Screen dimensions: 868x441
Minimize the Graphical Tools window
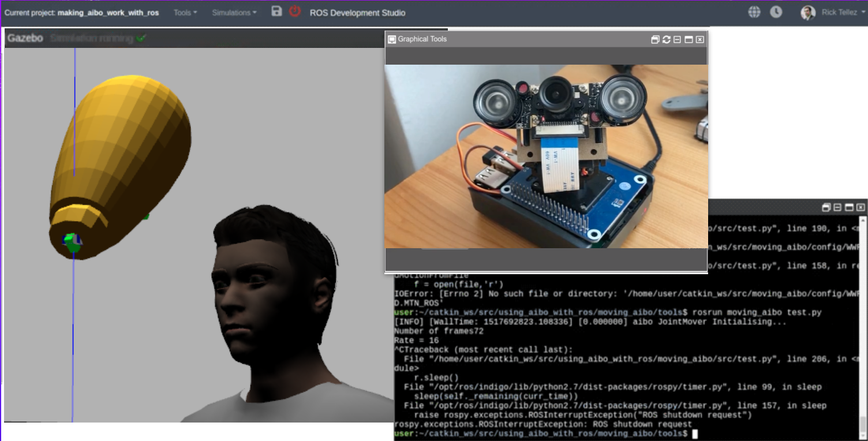click(x=678, y=39)
